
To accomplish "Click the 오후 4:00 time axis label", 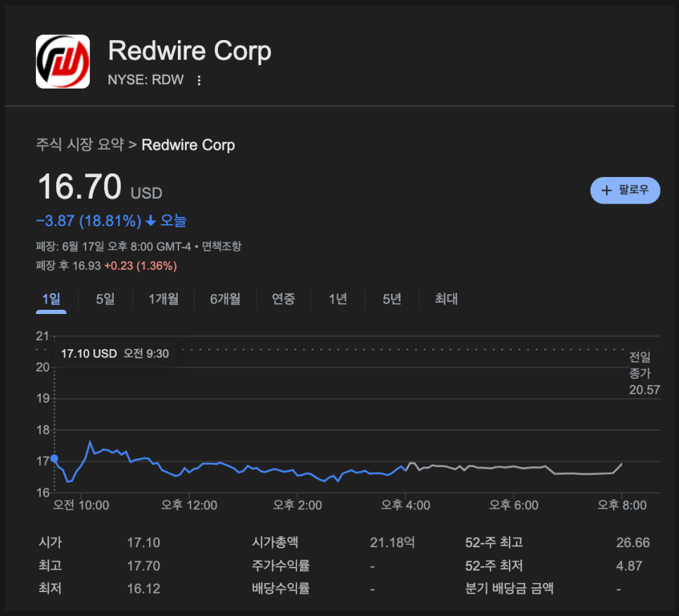I will [x=406, y=505].
